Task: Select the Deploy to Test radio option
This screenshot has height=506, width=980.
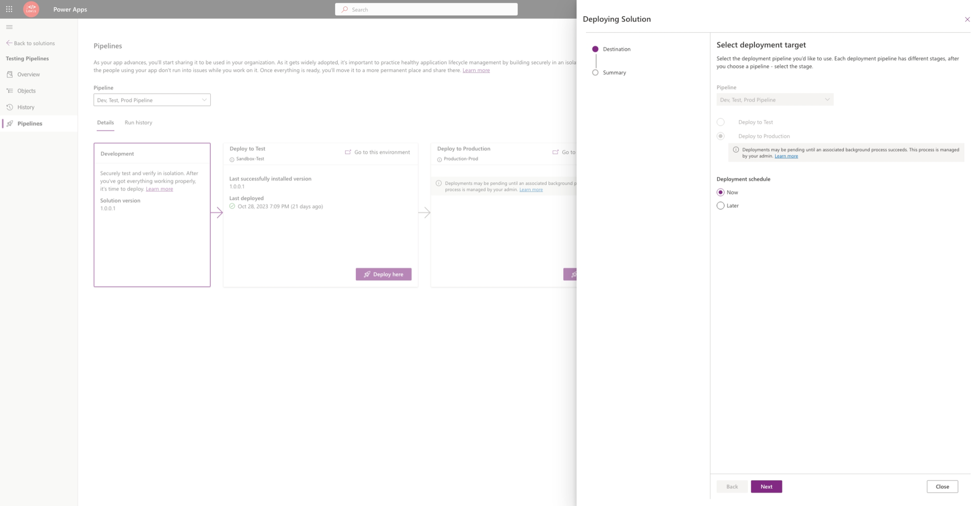Action: pyautogui.click(x=720, y=122)
